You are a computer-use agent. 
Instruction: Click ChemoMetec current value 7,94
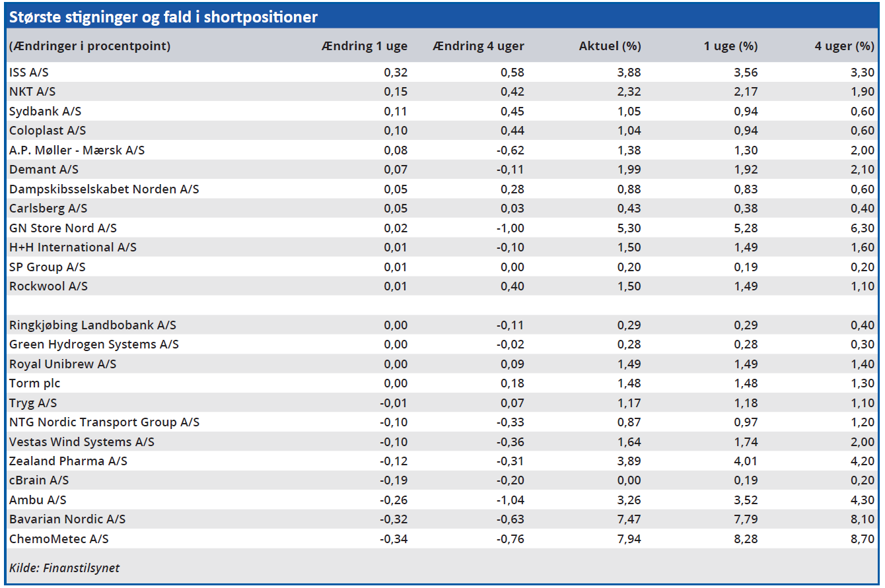tap(629, 539)
